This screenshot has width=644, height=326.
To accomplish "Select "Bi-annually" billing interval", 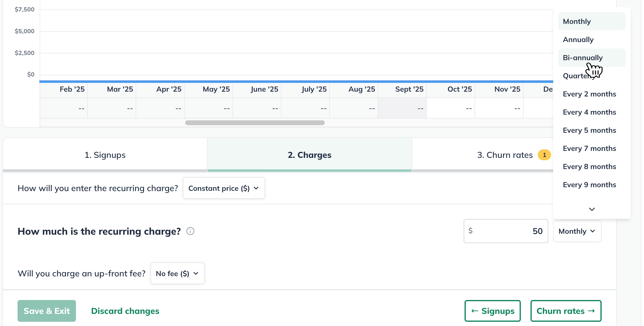I will [583, 57].
